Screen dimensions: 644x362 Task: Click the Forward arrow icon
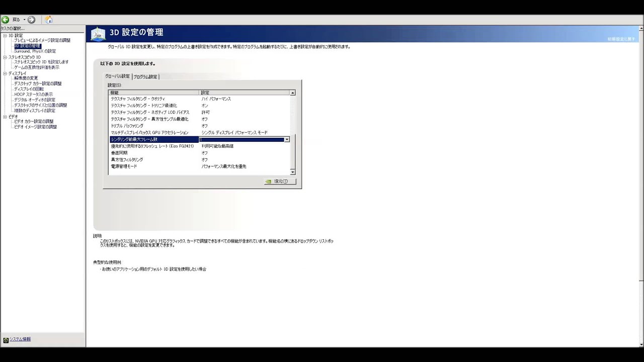[31, 20]
